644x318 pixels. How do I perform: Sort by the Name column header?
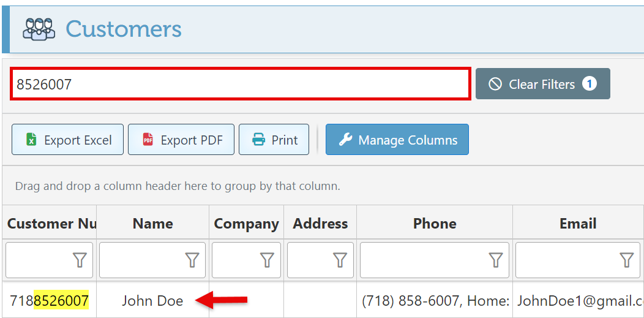point(152,224)
